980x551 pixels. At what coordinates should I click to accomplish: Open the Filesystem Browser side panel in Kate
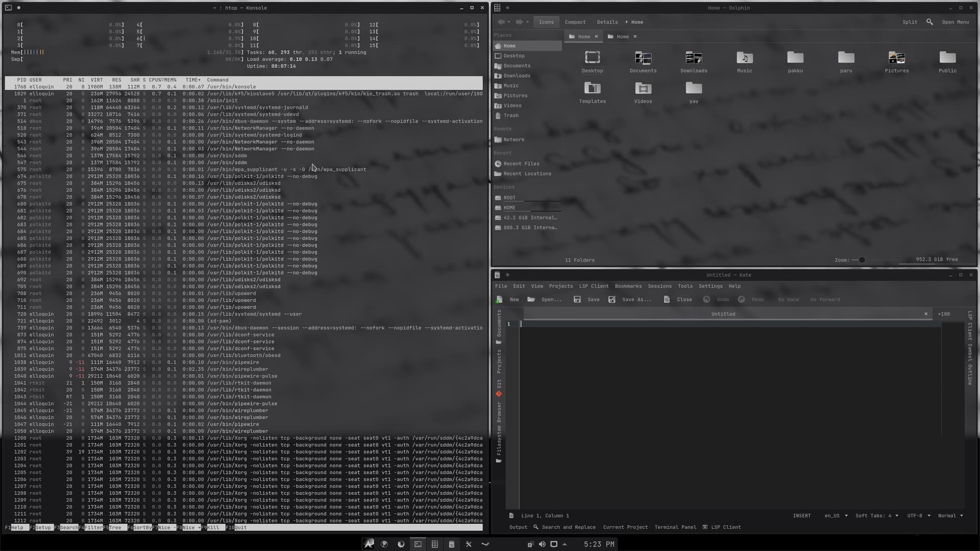click(499, 434)
